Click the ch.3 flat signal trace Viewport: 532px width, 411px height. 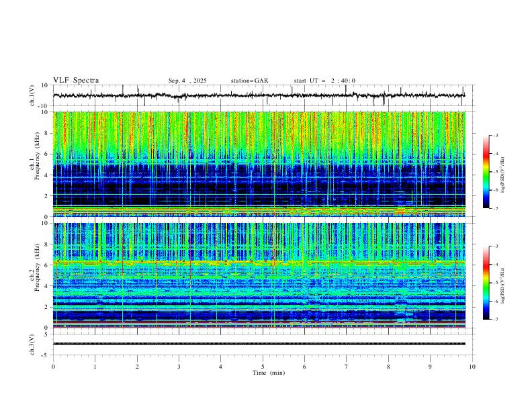coord(259,344)
